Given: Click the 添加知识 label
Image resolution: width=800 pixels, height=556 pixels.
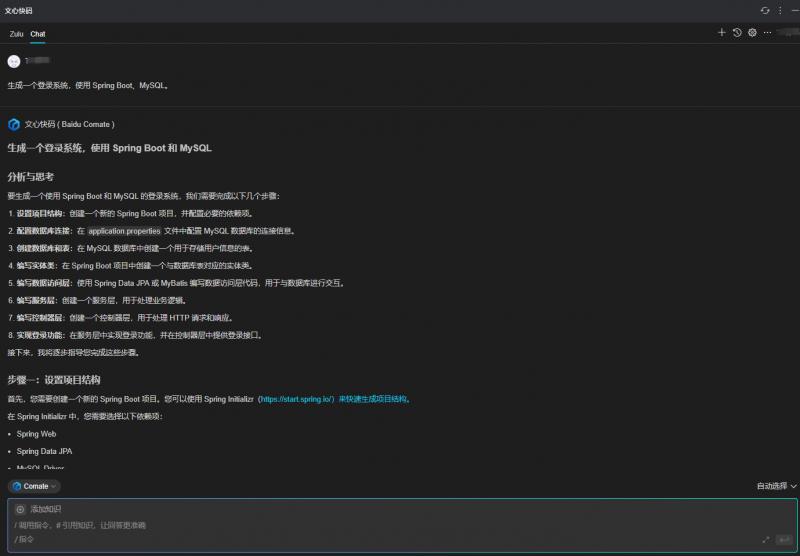Looking at the screenshot, I should (x=45, y=509).
